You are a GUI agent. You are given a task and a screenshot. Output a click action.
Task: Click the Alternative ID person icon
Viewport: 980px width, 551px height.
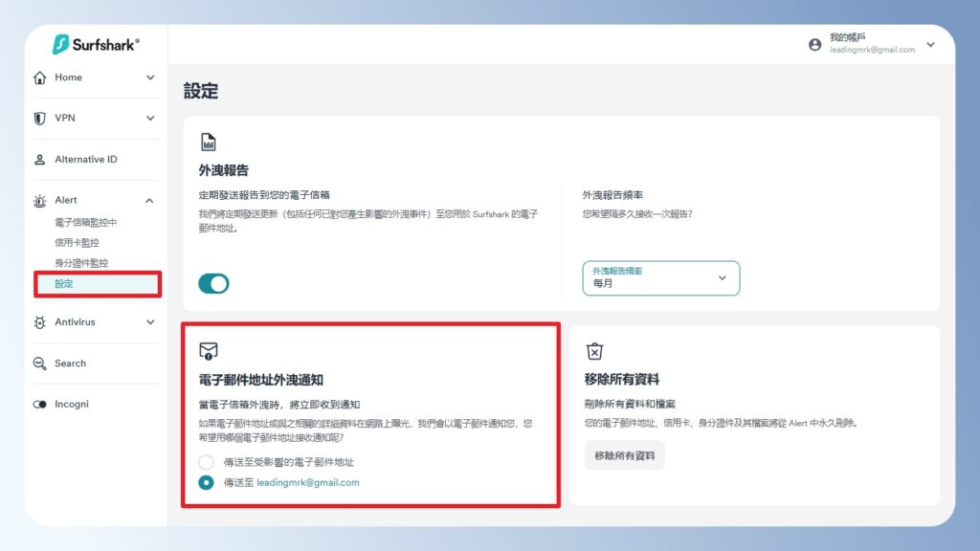point(38,159)
